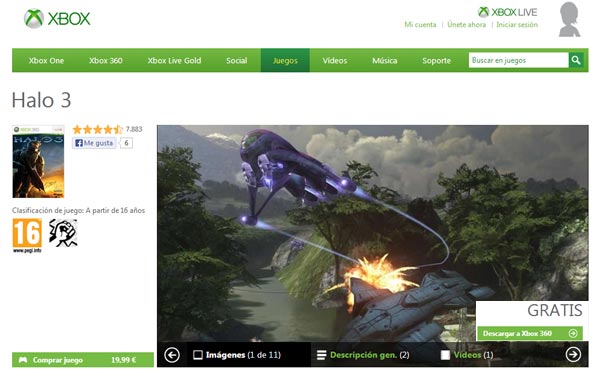Open the Xbox One menu

[x=46, y=60]
